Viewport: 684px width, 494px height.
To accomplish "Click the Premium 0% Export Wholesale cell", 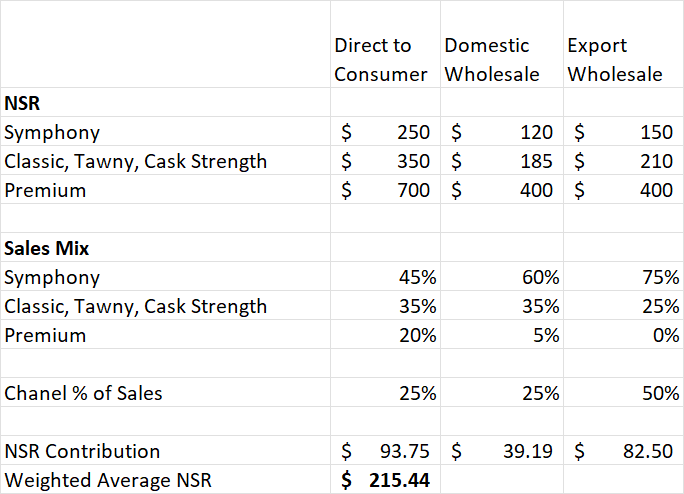I will coord(622,335).
